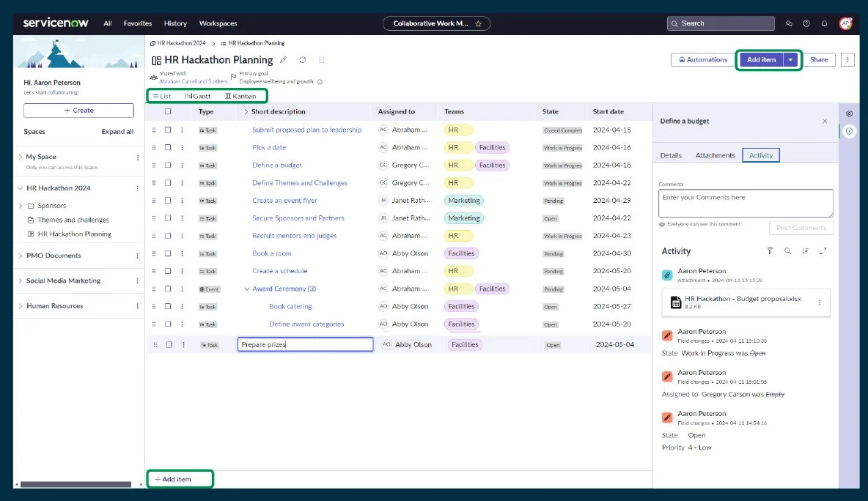This screenshot has height=501, width=868.
Task: Expand all via Short description header chevron
Action: pyautogui.click(x=246, y=112)
